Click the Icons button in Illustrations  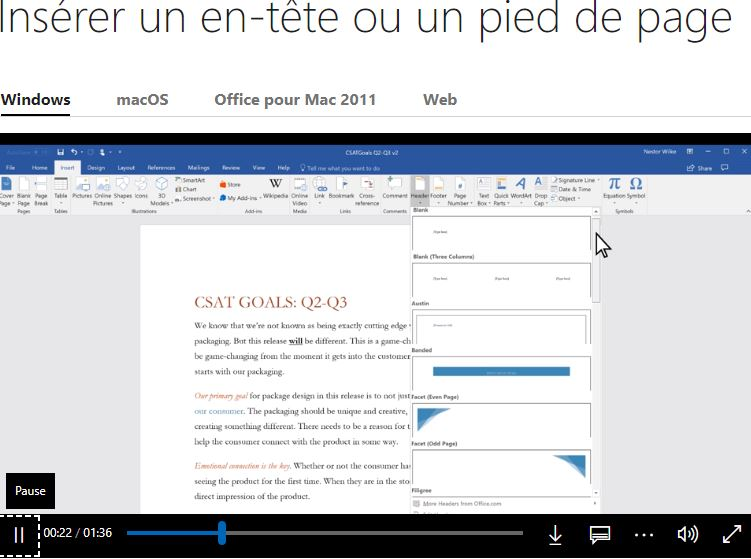click(x=141, y=188)
